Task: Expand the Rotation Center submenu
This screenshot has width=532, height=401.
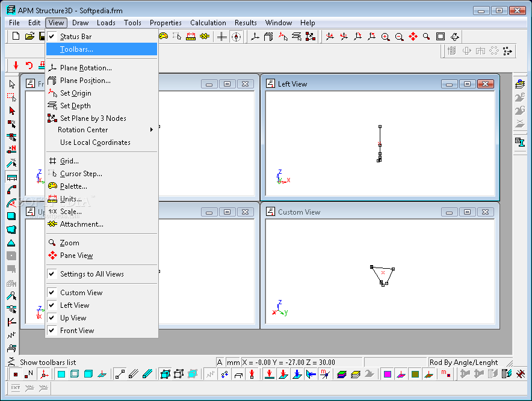Action: (x=102, y=130)
